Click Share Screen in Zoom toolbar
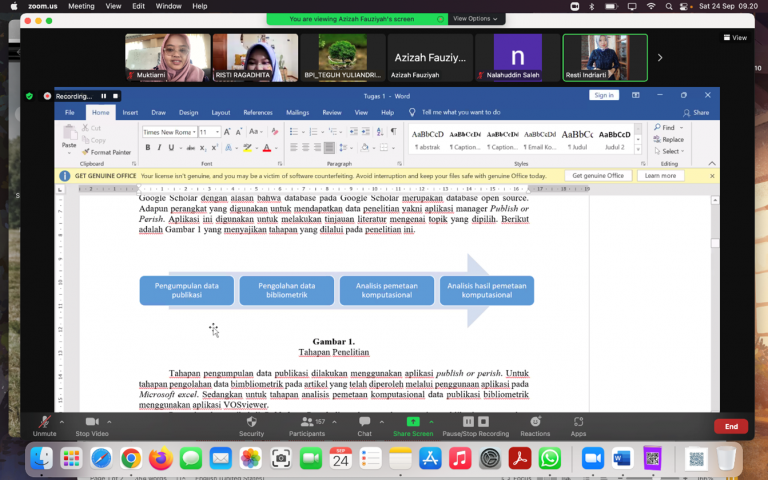The height and width of the screenshot is (480, 768). (x=413, y=426)
